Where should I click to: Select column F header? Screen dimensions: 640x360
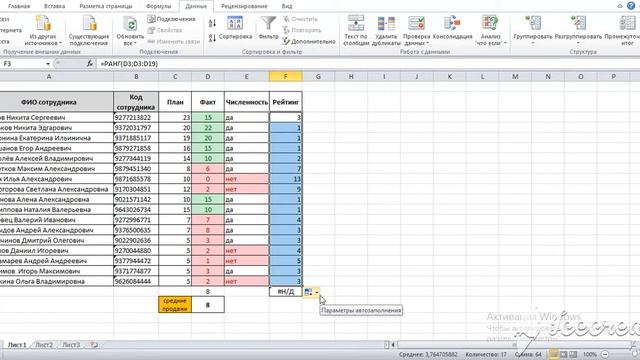click(285, 76)
